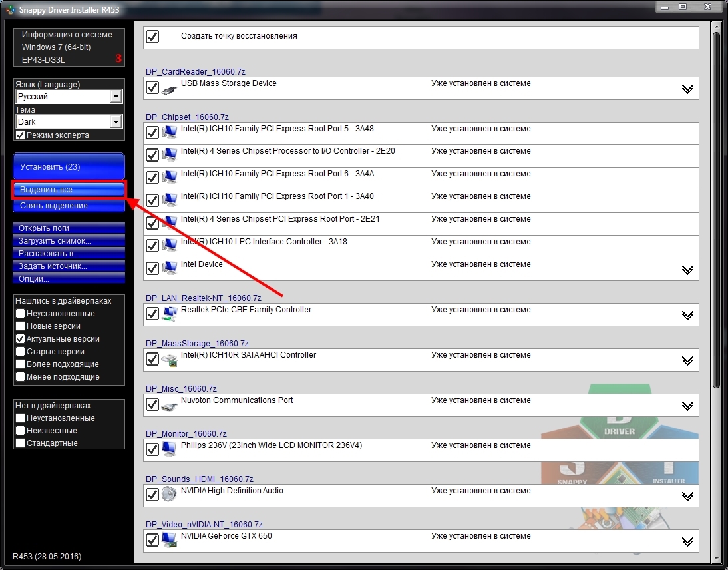Expand the NVIDIA High Definition Audio row
The height and width of the screenshot is (570, 728).
687,497
